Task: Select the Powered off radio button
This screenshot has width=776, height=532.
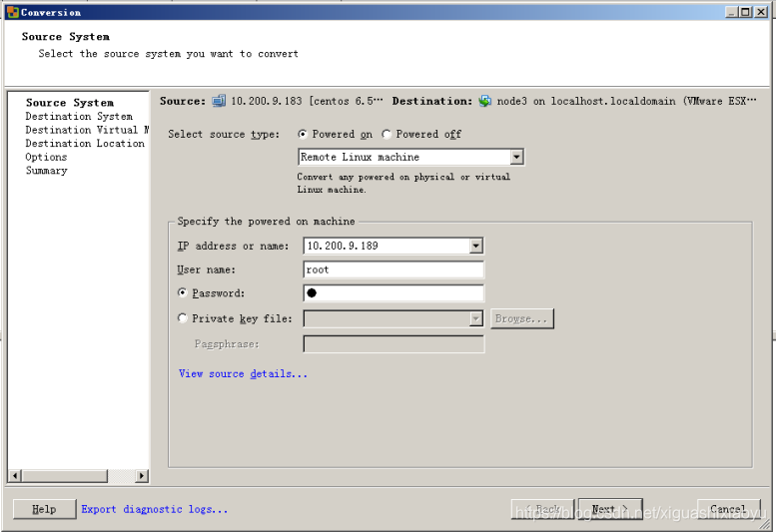Action: point(387,134)
